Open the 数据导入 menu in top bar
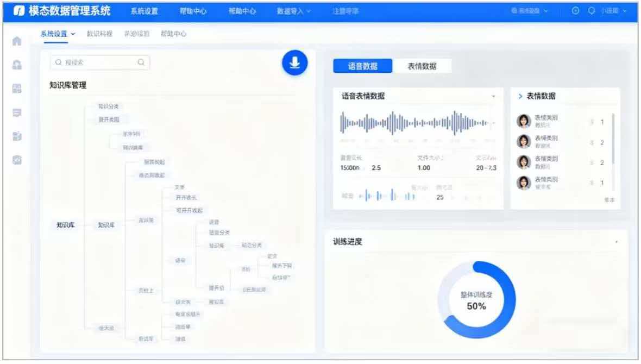 288,10
